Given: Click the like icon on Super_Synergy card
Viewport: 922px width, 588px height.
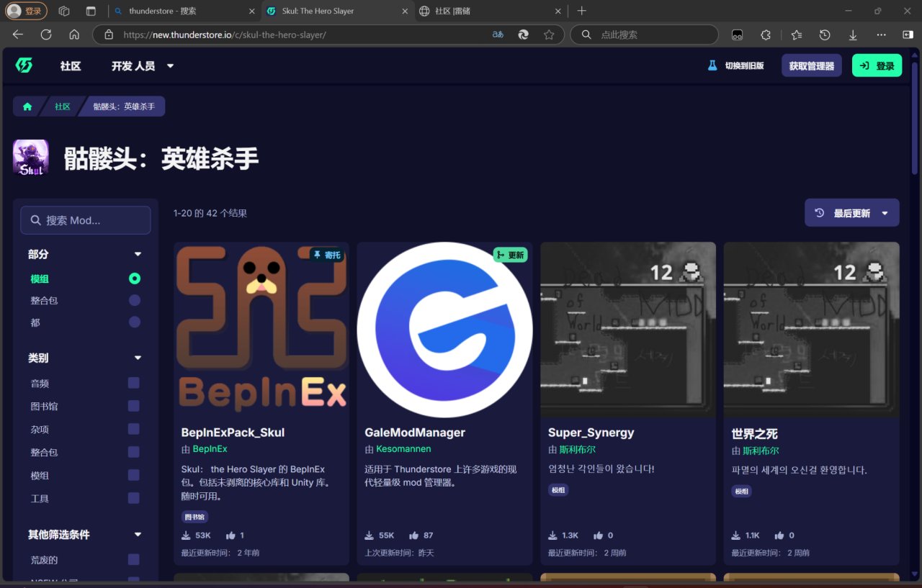Looking at the screenshot, I should [x=598, y=535].
